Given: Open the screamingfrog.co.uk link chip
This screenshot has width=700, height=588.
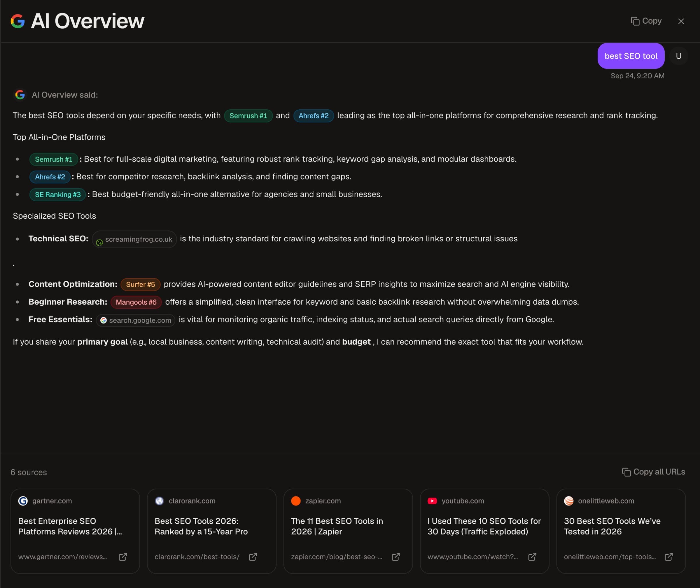Looking at the screenshot, I should (x=134, y=239).
